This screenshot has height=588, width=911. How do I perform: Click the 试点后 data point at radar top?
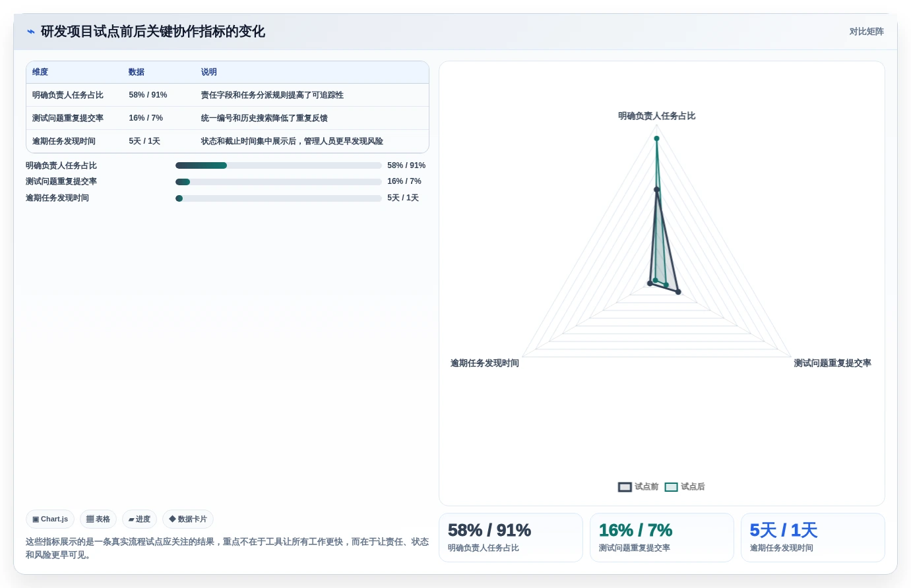coord(656,138)
